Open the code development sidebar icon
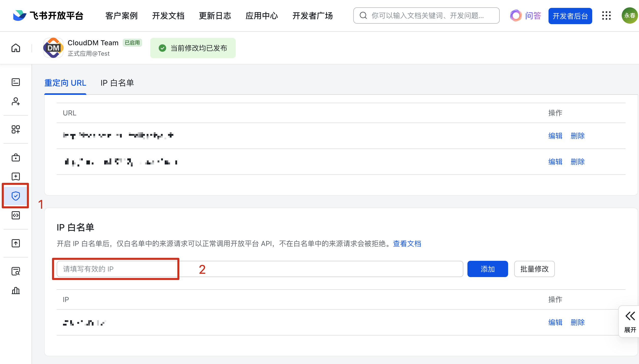Viewport: 639px width, 364px height. pyautogui.click(x=16, y=215)
